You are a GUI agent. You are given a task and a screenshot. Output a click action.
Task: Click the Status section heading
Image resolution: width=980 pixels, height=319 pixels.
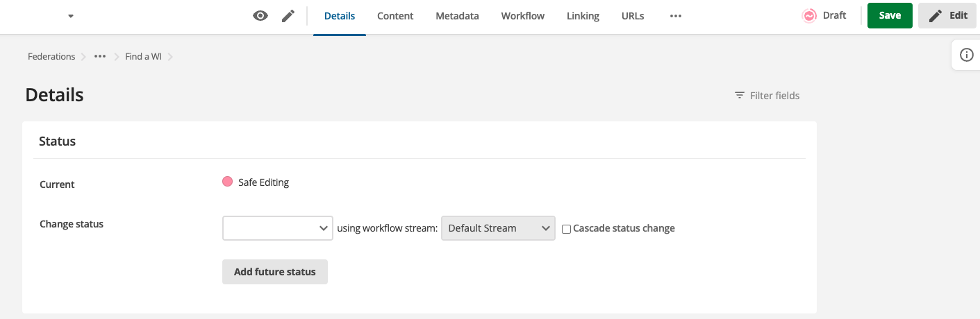[x=57, y=141]
